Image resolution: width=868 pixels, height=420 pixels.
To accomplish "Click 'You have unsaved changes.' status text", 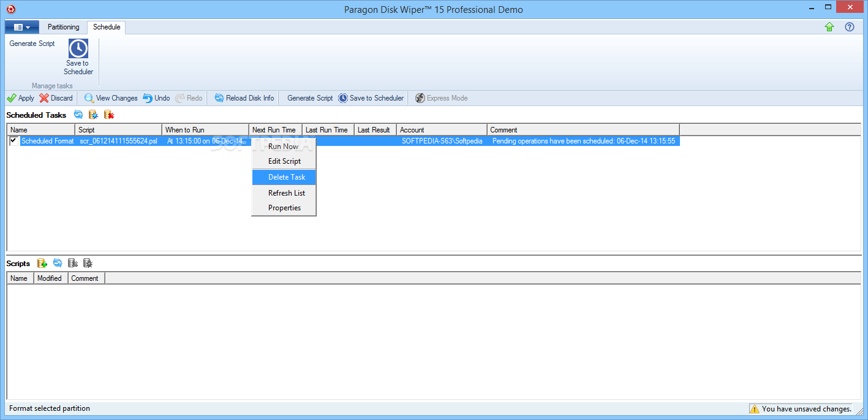I will pyautogui.click(x=807, y=409).
